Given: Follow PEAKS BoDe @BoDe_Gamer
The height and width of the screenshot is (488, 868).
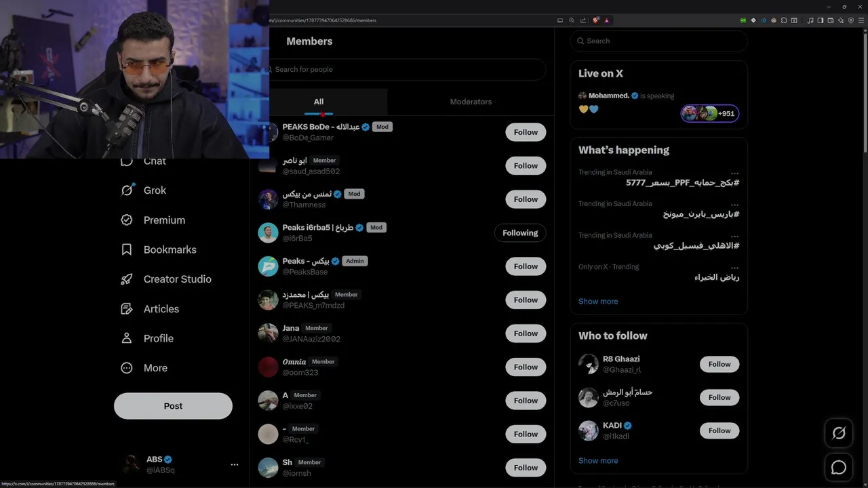Looking at the screenshot, I should pos(526,132).
